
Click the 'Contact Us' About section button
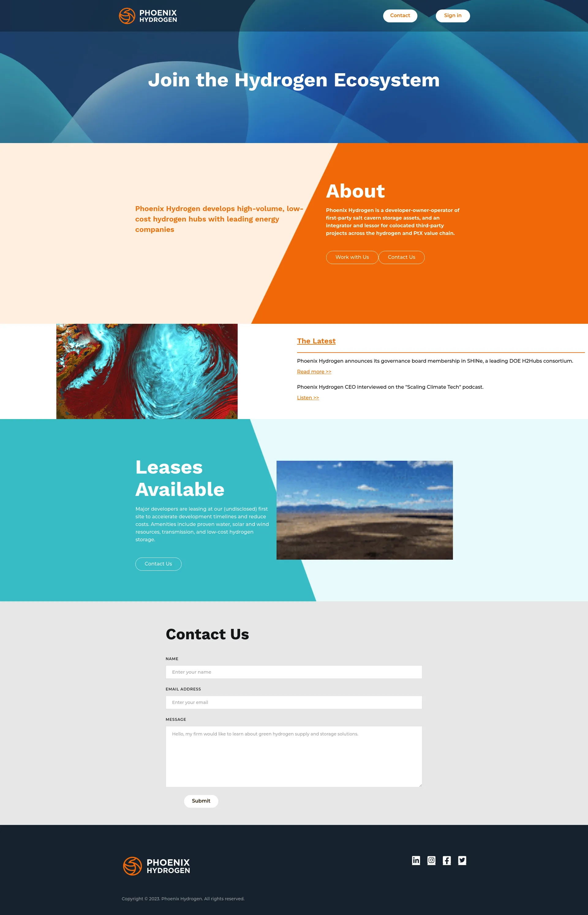click(x=401, y=257)
